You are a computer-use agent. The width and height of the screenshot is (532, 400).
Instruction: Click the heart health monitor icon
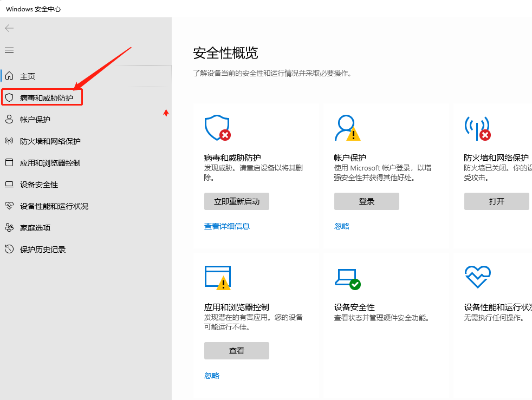coord(477,277)
